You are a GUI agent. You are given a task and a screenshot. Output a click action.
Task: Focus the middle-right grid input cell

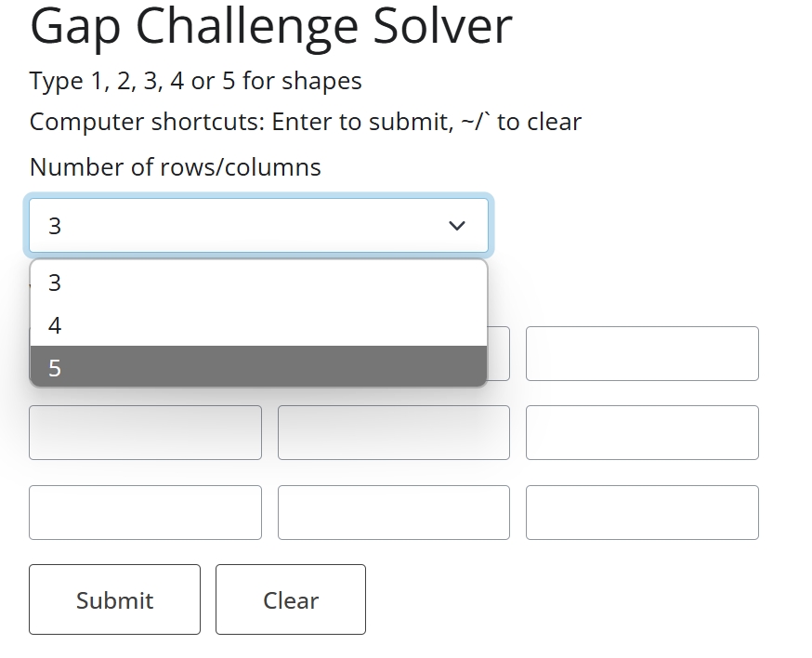point(642,432)
